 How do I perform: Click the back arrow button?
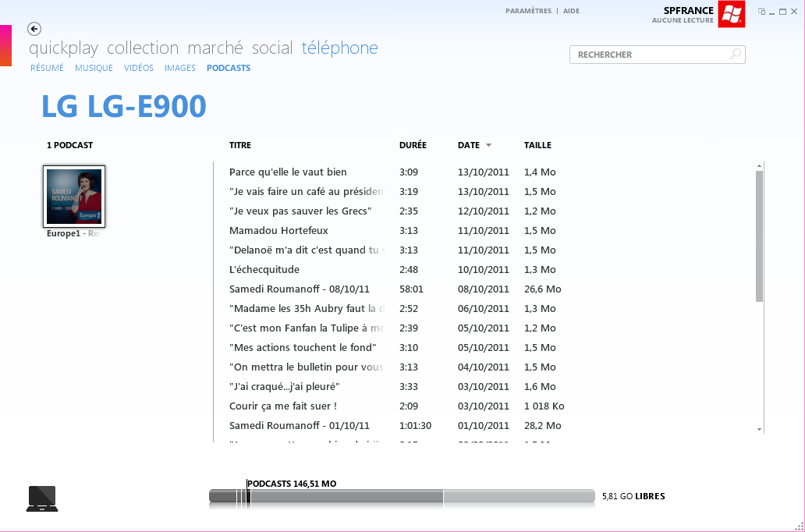tap(34, 29)
